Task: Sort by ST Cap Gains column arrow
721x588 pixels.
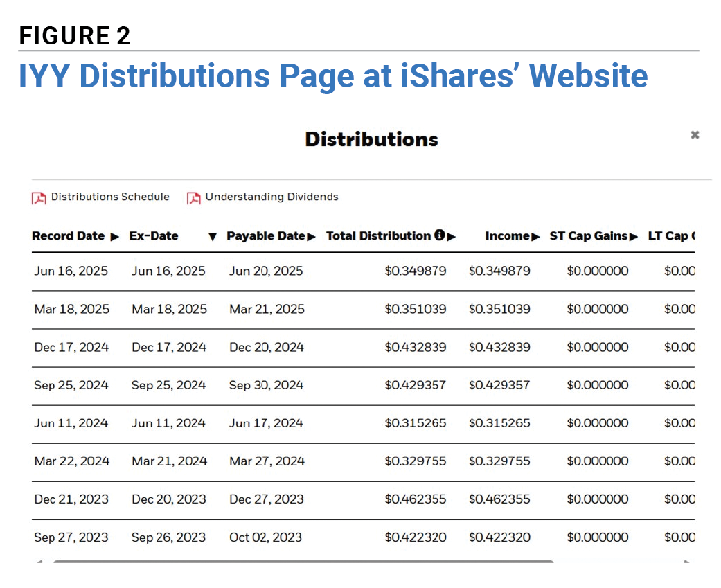Action: tap(634, 237)
